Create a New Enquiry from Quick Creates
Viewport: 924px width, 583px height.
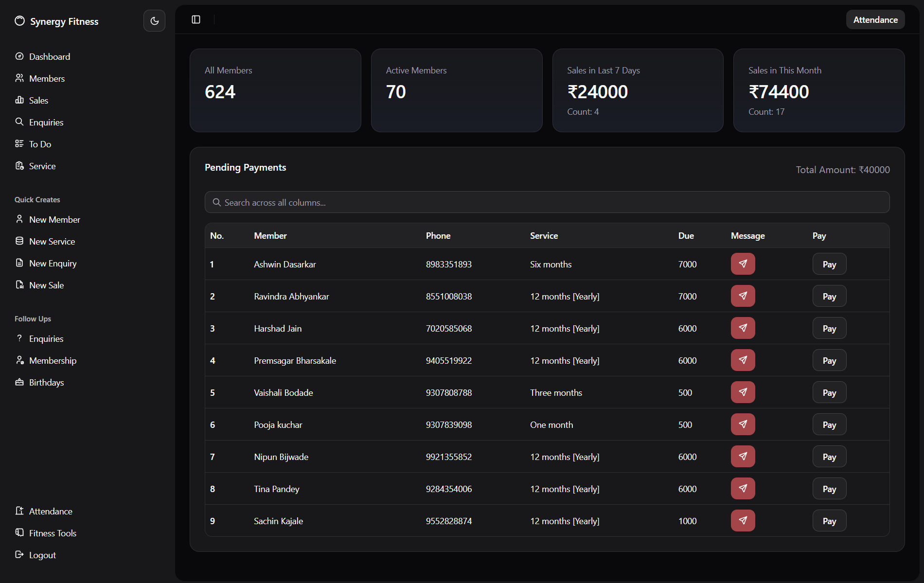pos(53,263)
